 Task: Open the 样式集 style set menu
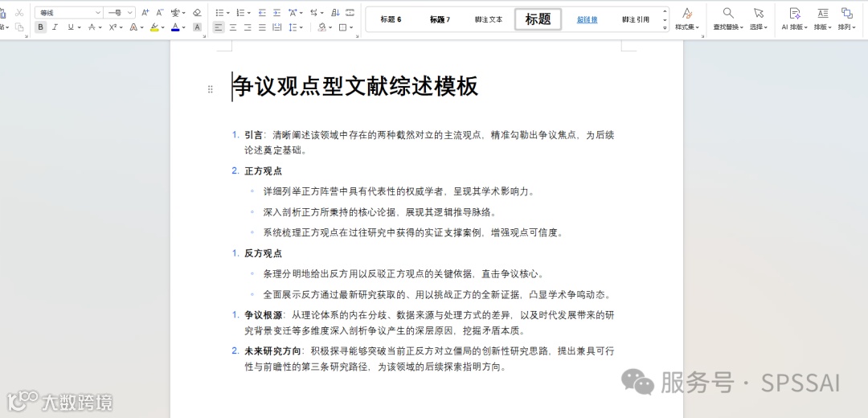coord(687,19)
